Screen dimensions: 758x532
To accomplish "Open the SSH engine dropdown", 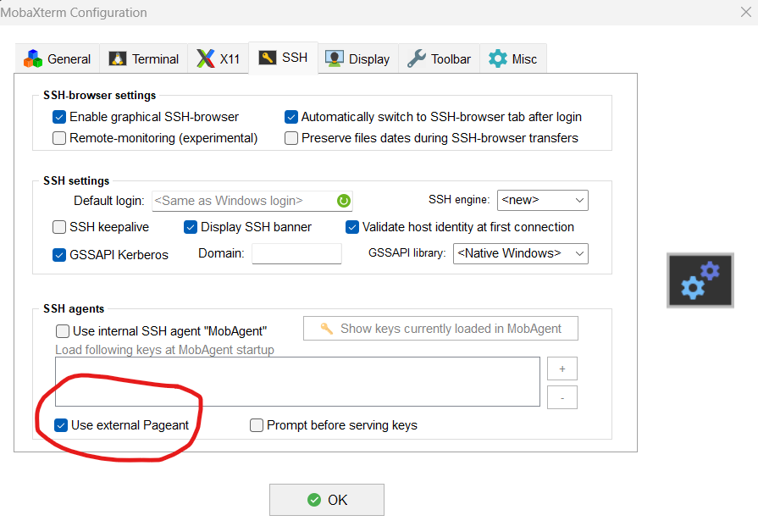I will coord(542,200).
